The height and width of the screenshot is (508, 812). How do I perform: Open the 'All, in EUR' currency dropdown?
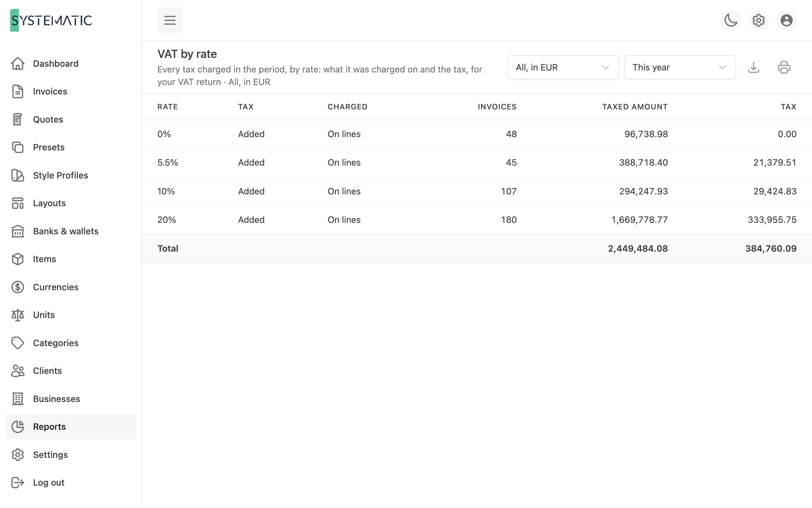(x=563, y=67)
